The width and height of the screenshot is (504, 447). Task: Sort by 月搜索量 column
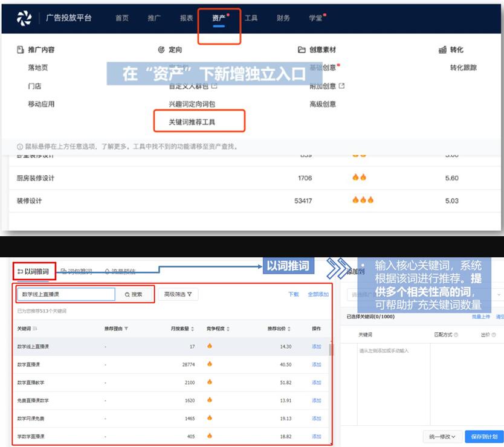pyautogui.click(x=193, y=329)
